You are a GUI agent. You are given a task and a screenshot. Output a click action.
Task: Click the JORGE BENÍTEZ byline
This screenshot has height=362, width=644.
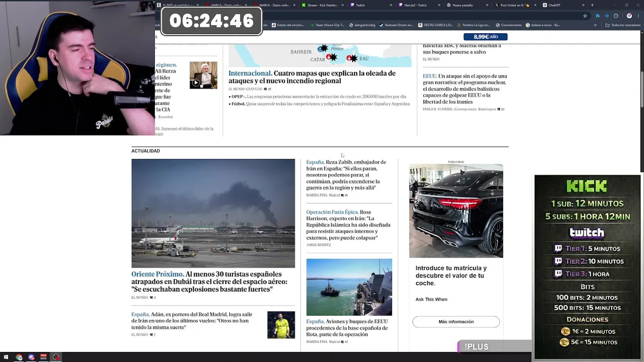[318, 245]
